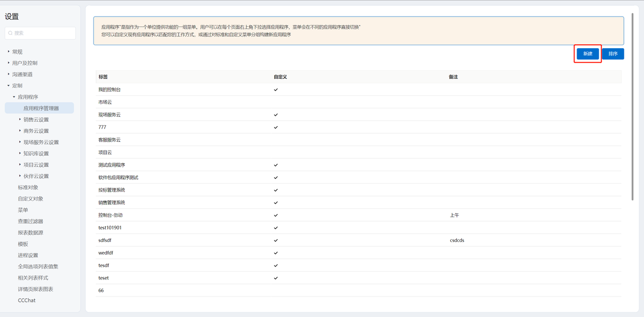Viewport: 644px width, 317px height.
Task: Click the checkmark in 777 row
Action: [276, 127]
